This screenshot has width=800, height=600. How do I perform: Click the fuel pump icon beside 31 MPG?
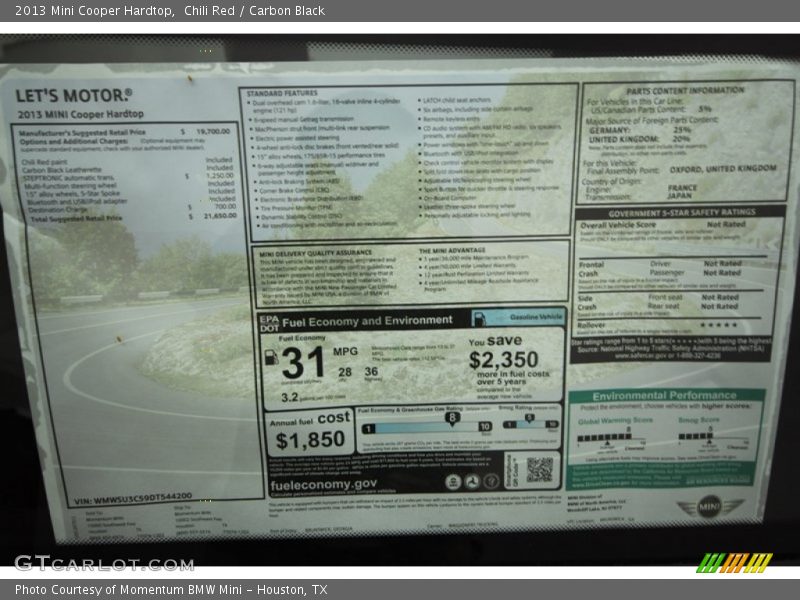[x=271, y=357]
